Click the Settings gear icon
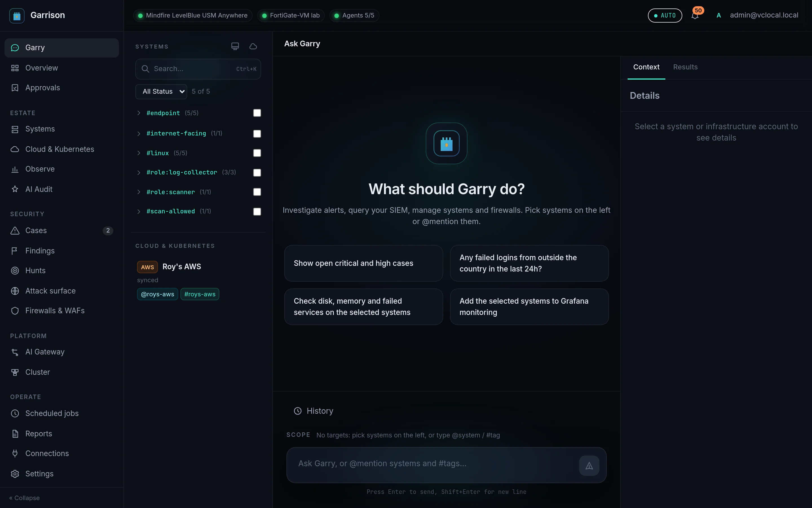Image resolution: width=812 pixels, height=508 pixels. coord(15,473)
